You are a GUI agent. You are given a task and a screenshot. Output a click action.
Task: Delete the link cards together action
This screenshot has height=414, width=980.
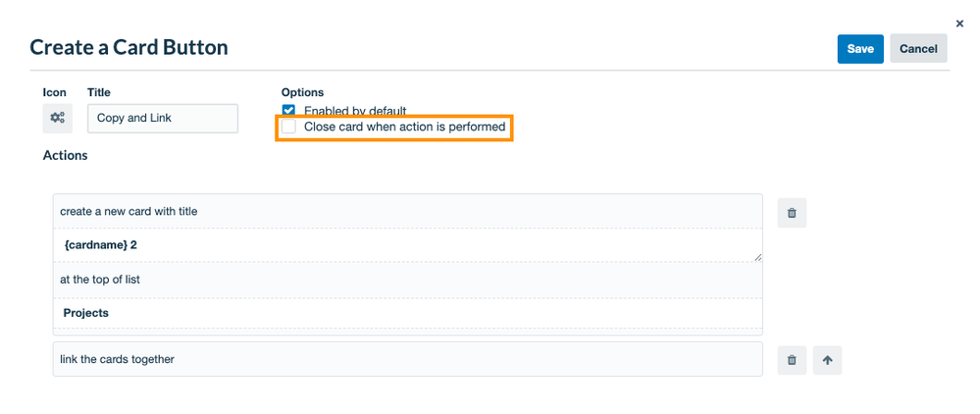point(792,360)
